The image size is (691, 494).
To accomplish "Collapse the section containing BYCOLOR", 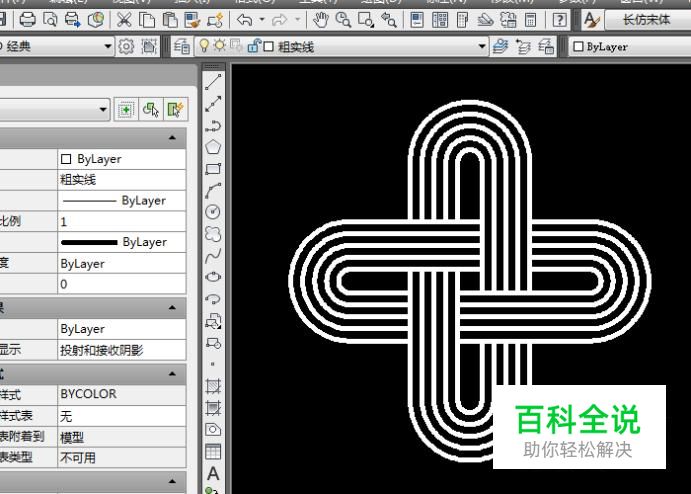I will [x=172, y=374].
